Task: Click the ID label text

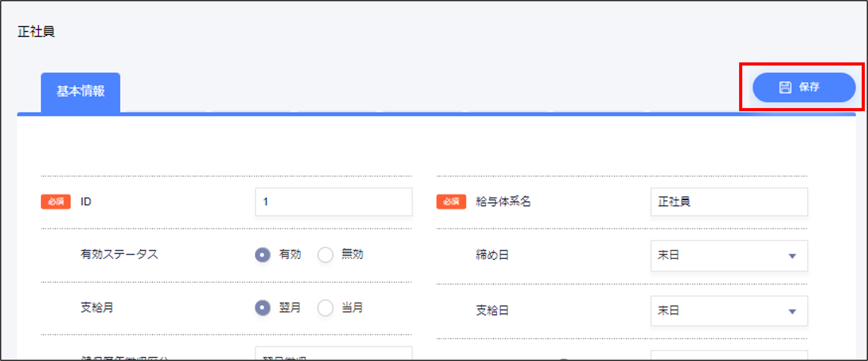Action: coord(86,202)
